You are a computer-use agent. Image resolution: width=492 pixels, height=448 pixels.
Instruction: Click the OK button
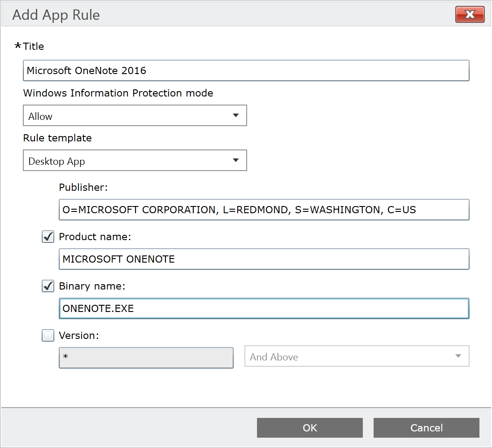coord(309,427)
